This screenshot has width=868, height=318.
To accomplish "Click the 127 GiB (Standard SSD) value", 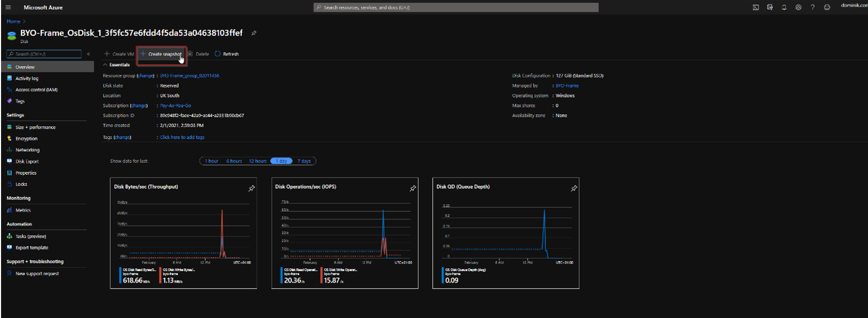I will [580, 76].
